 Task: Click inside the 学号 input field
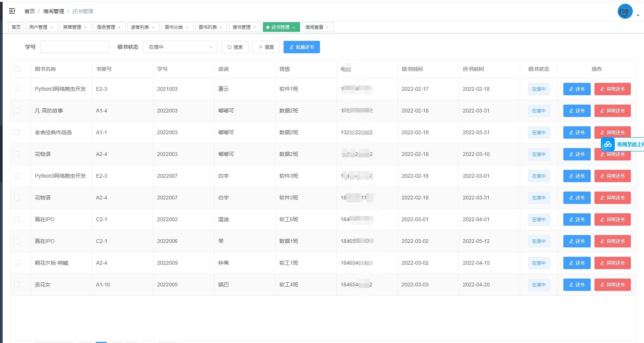click(74, 46)
